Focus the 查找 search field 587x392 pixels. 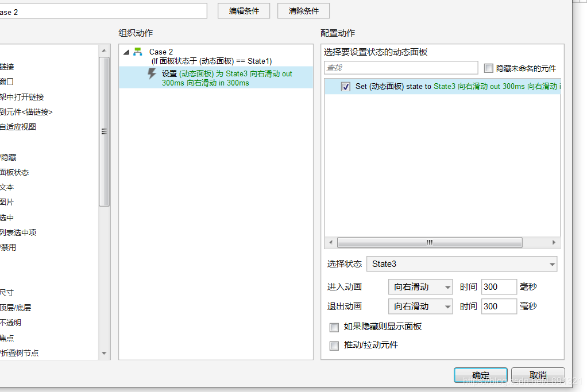[401, 68]
